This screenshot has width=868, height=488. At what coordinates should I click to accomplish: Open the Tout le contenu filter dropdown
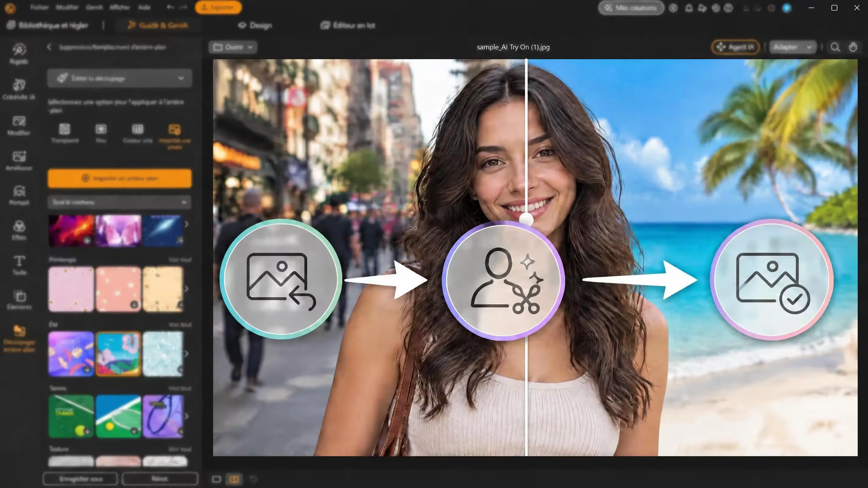(x=119, y=202)
